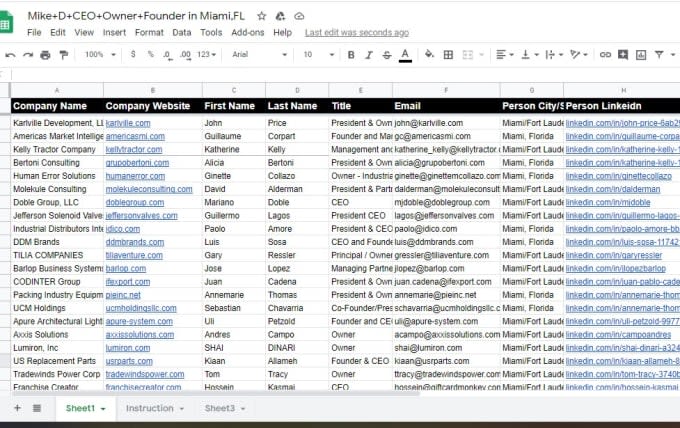
Task: Click the Insert link icon
Action: tap(605, 55)
